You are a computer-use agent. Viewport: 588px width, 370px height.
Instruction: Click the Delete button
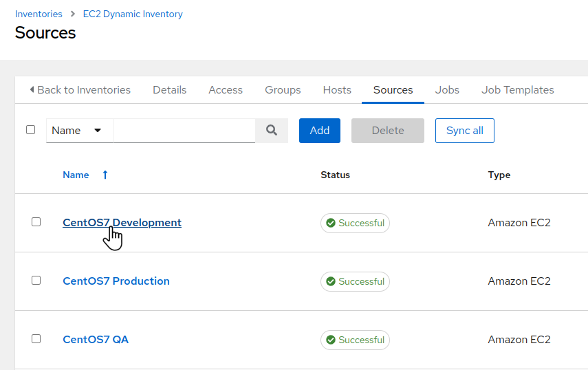[x=388, y=131]
